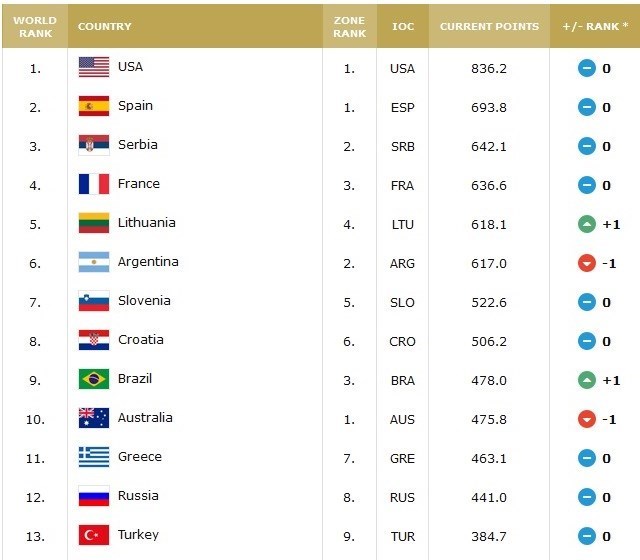Select the Croatia country name
The width and height of the screenshot is (640, 560).
140,340
